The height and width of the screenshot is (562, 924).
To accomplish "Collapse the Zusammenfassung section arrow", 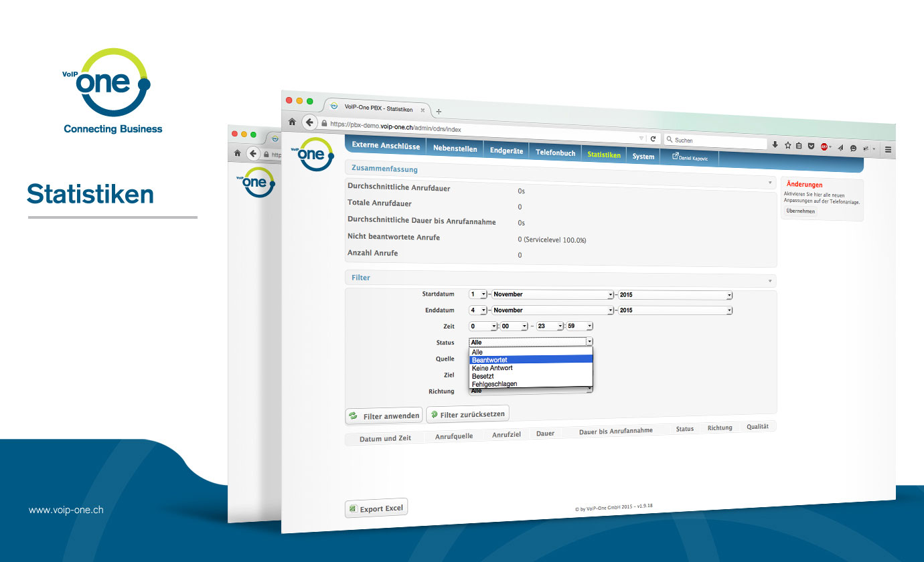I will point(771,182).
